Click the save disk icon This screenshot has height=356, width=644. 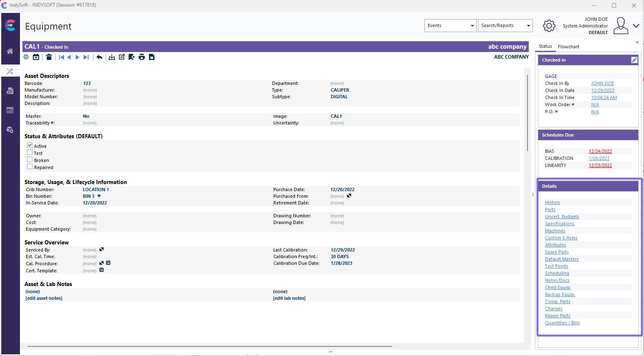152,57
